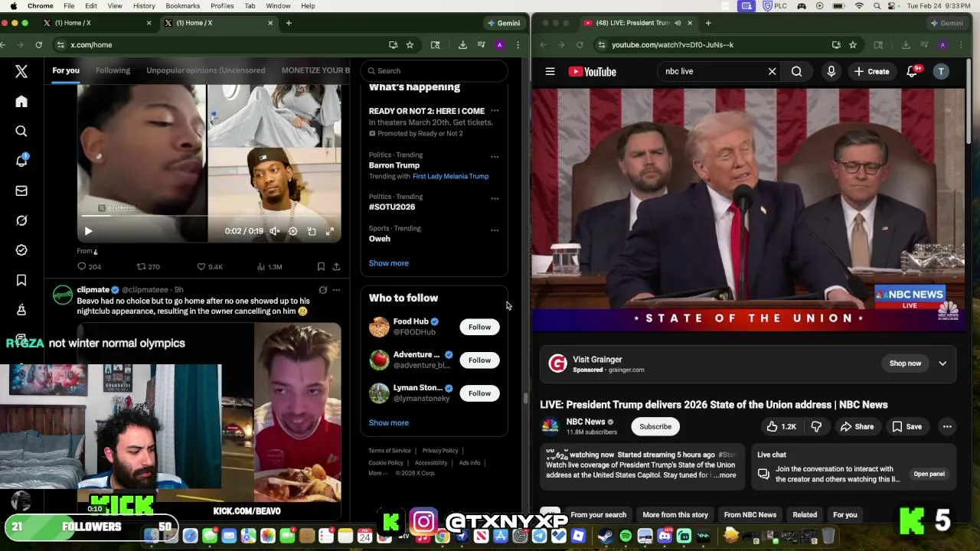
Task: Reload the YouTube page
Action: tap(580, 44)
